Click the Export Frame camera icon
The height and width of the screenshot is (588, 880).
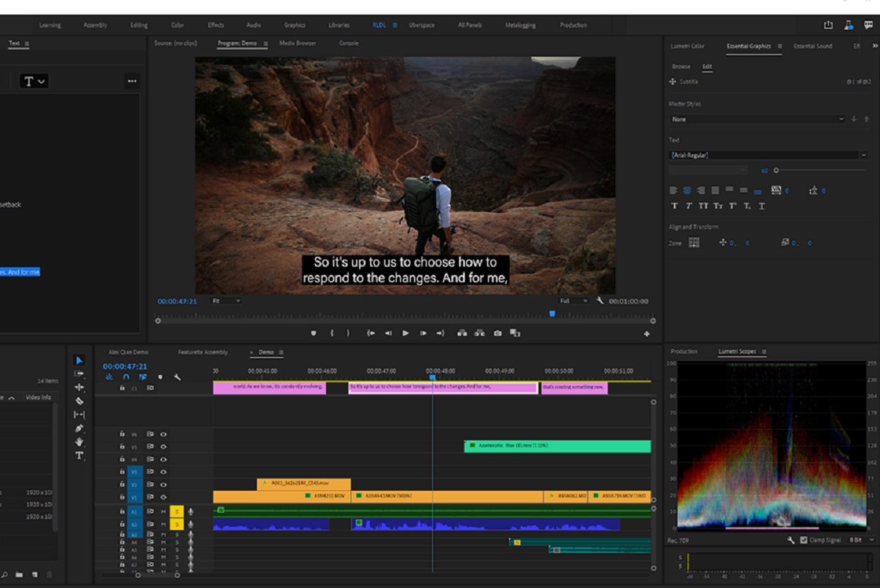[x=497, y=333]
